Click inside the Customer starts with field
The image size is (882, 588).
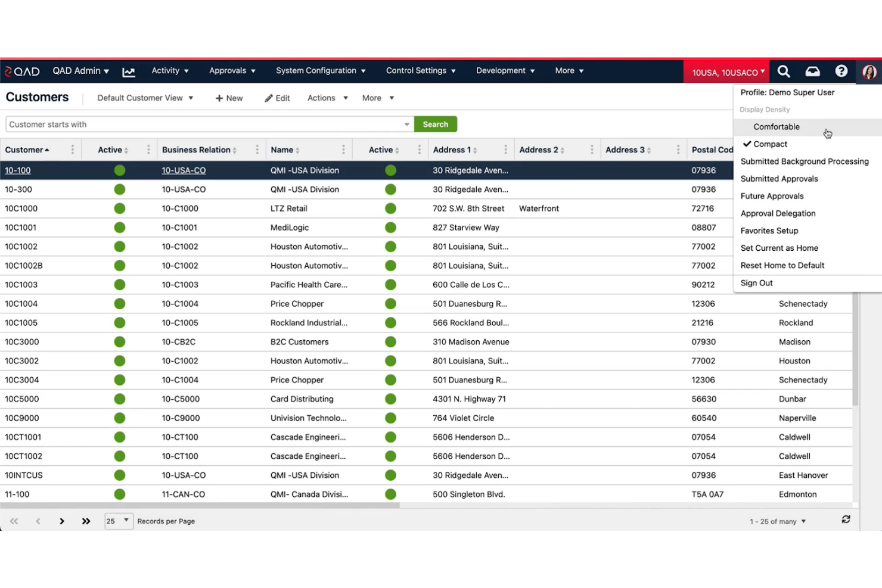click(179, 124)
